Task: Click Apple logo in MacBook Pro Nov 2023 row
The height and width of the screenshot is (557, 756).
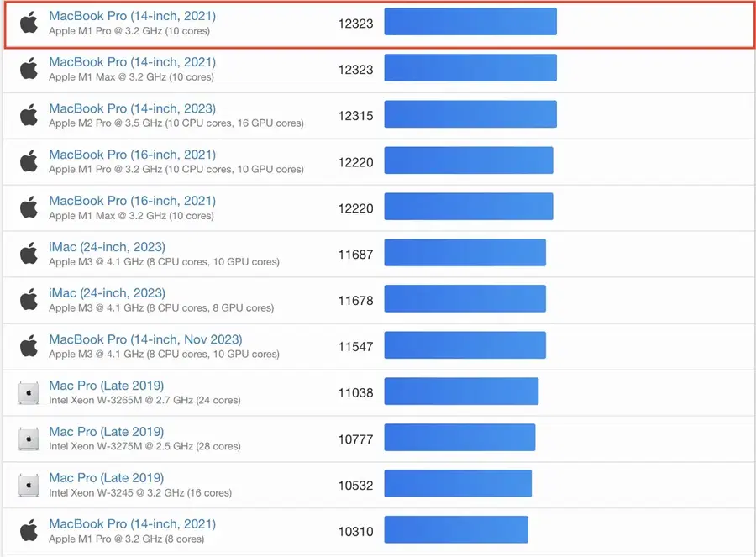Action: pos(29,346)
